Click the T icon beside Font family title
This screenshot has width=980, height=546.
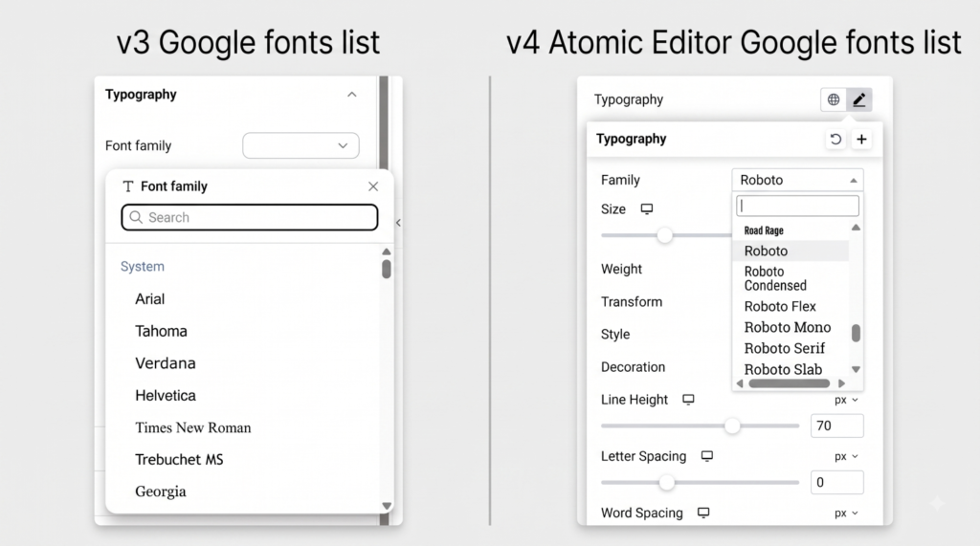[x=128, y=186]
